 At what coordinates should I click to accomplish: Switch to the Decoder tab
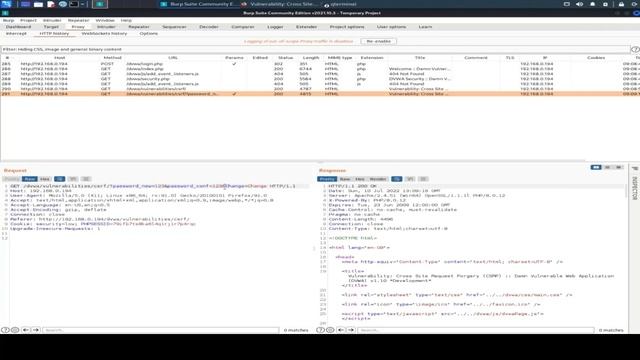209,27
